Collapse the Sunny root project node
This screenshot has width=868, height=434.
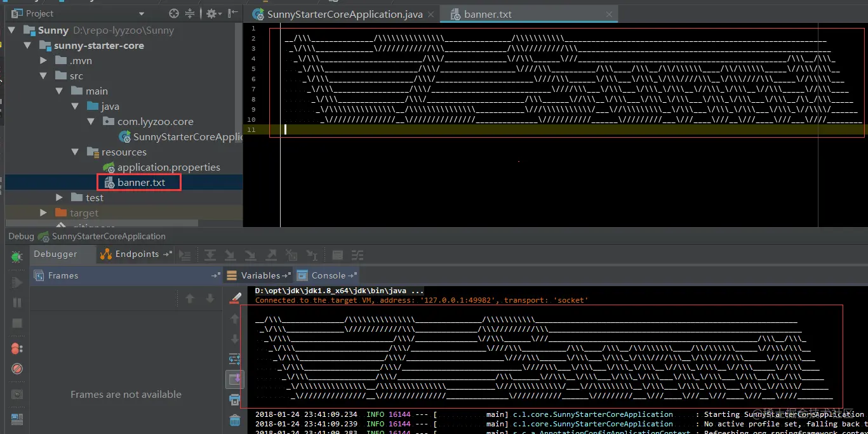point(12,30)
